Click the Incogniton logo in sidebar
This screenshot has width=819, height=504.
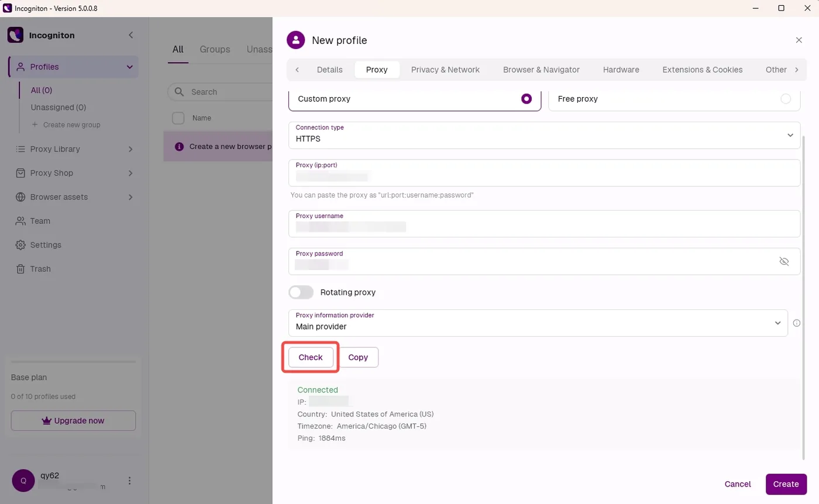click(15, 35)
